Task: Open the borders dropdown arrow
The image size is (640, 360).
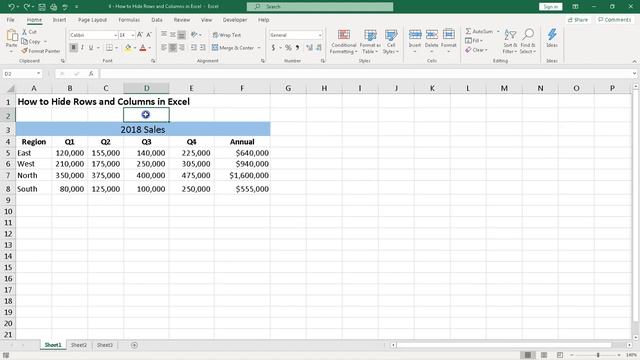Action: point(116,48)
